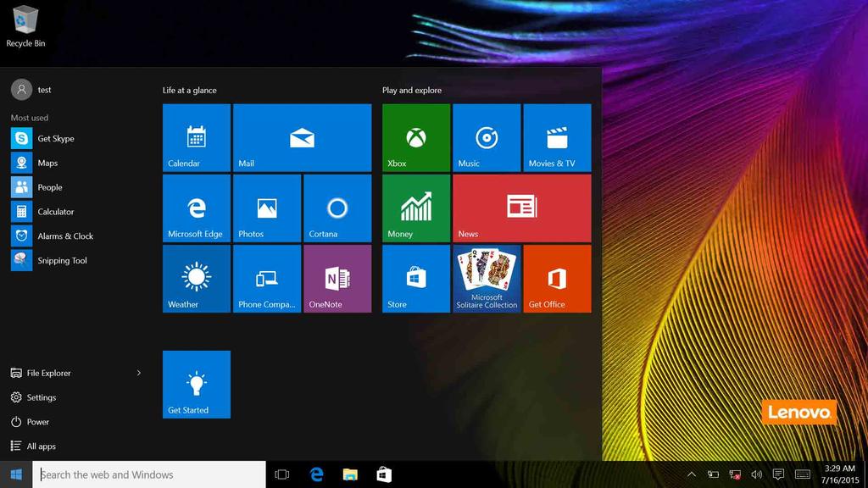The width and height of the screenshot is (868, 488).
Task: Open the touch keyboard icon
Action: pos(803,474)
